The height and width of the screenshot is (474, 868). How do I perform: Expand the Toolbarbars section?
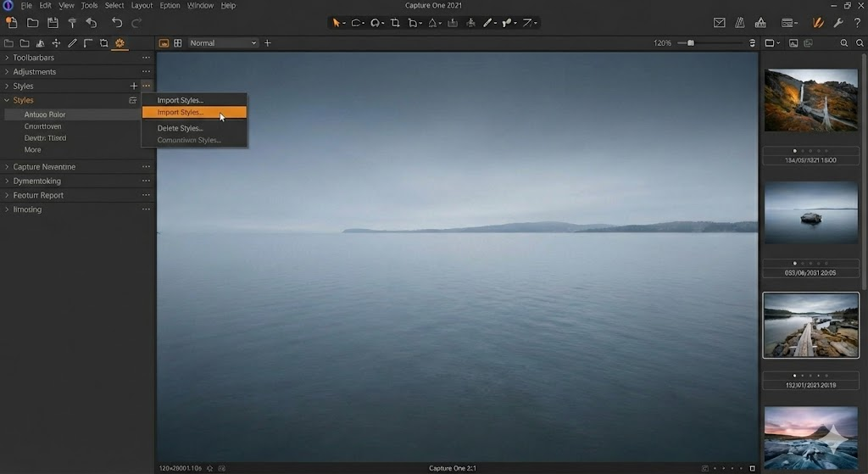(7, 58)
